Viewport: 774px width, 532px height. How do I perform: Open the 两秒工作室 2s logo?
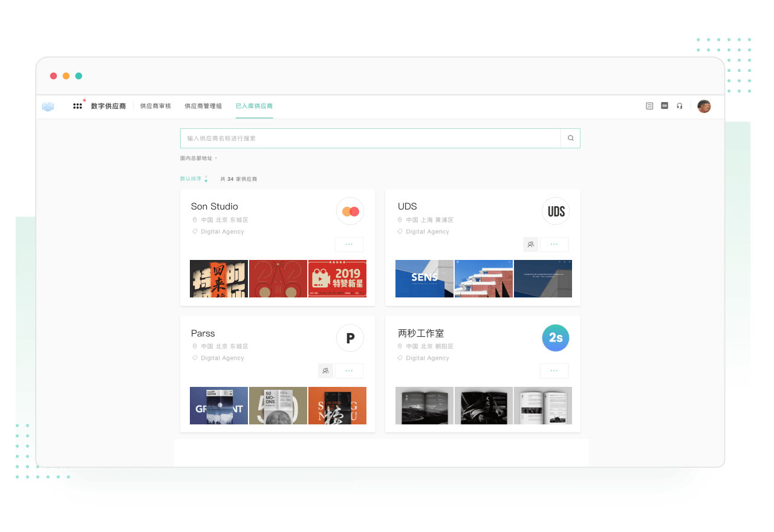(x=556, y=339)
